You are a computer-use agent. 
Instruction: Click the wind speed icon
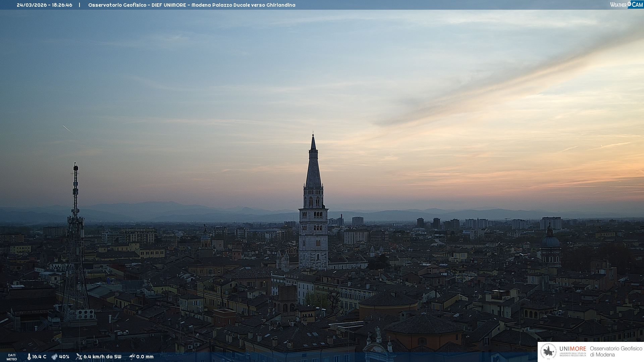coord(79,357)
